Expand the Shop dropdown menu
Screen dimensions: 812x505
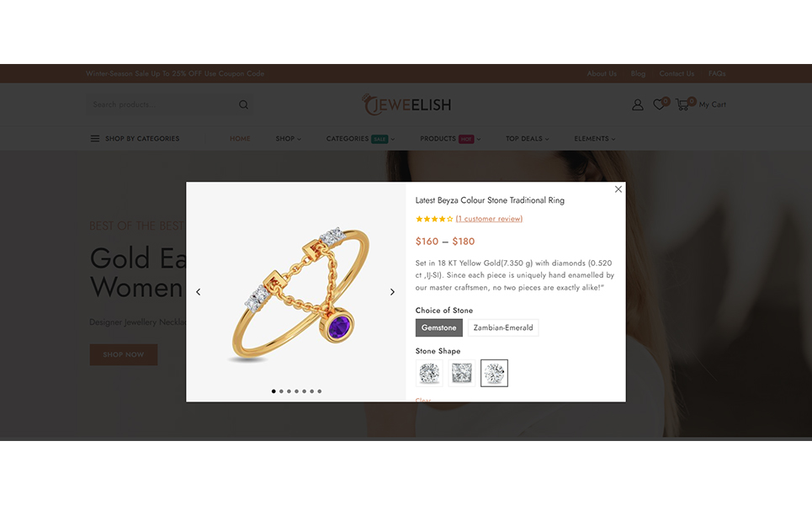(x=288, y=139)
